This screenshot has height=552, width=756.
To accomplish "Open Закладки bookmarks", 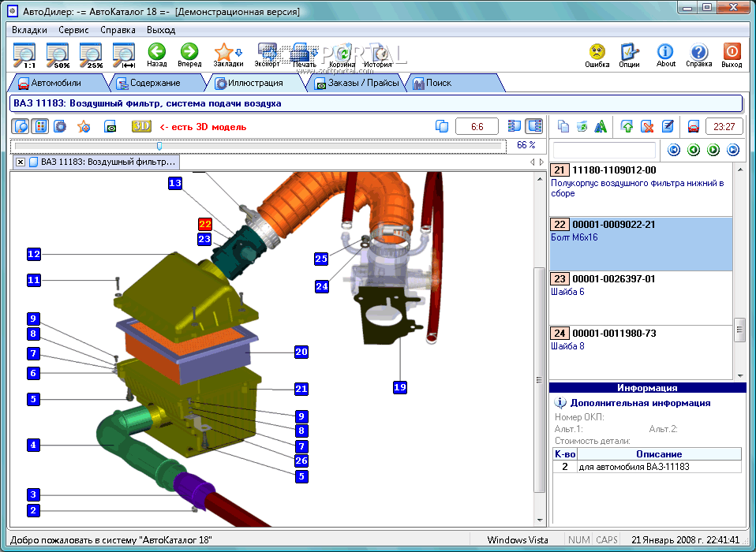I will tap(228, 55).
